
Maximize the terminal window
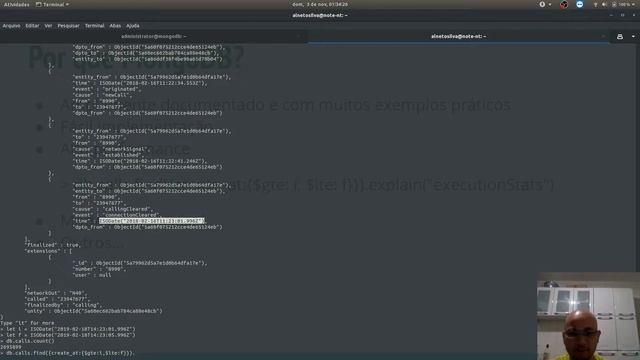point(622,15)
